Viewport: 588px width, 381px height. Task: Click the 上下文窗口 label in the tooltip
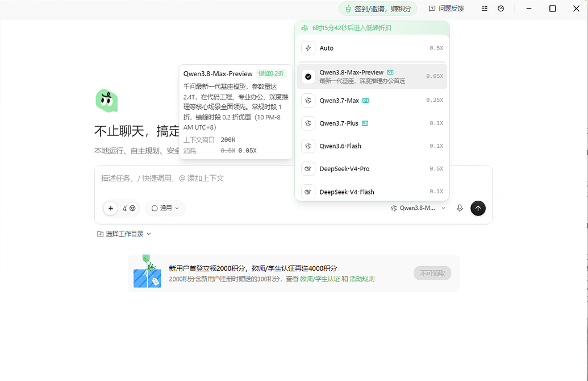tap(199, 140)
